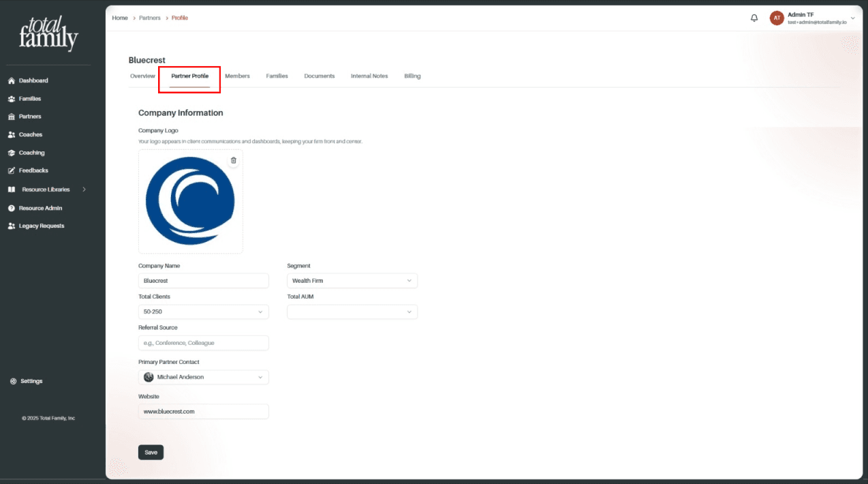Click the Profile breadcrumb item
Viewport: 868px width, 484px height.
pyautogui.click(x=180, y=18)
